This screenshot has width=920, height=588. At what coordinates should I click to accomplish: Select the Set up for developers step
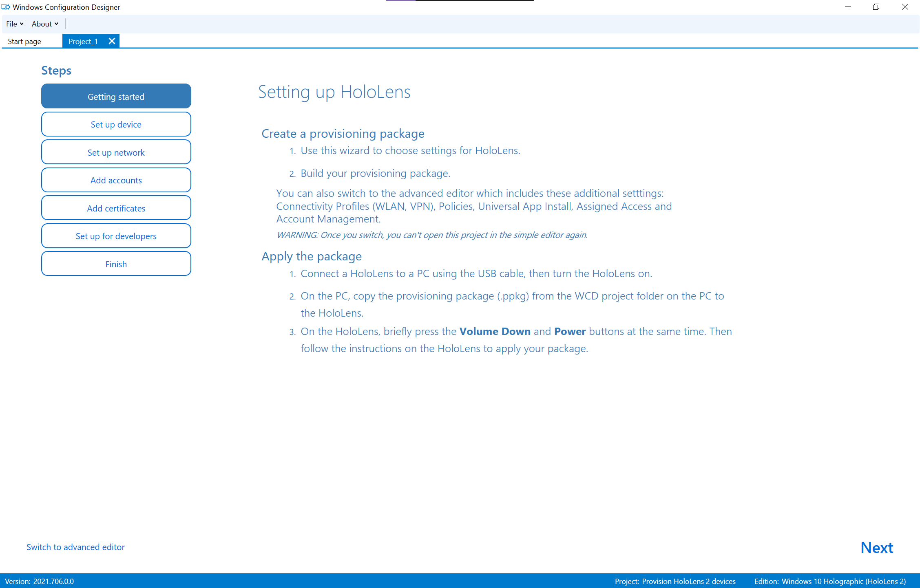click(x=116, y=236)
